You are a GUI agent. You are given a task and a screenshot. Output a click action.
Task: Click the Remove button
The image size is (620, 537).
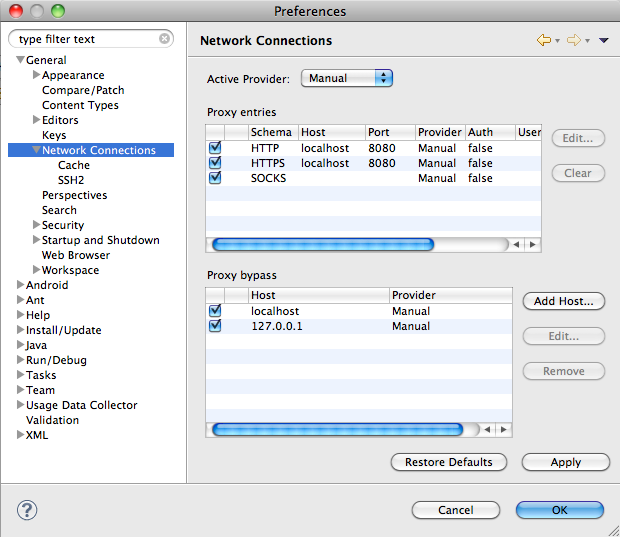[564, 371]
